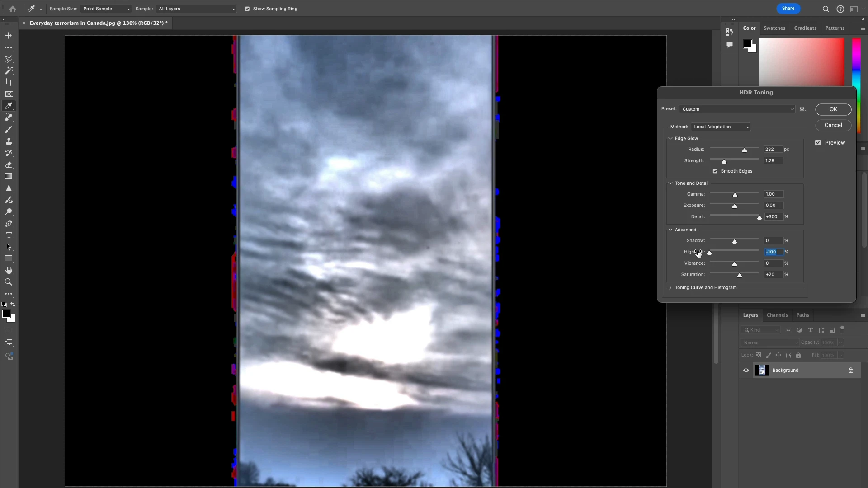Collapse the Tone and Detail section
This screenshot has height=488, width=868.
click(670, 183)
